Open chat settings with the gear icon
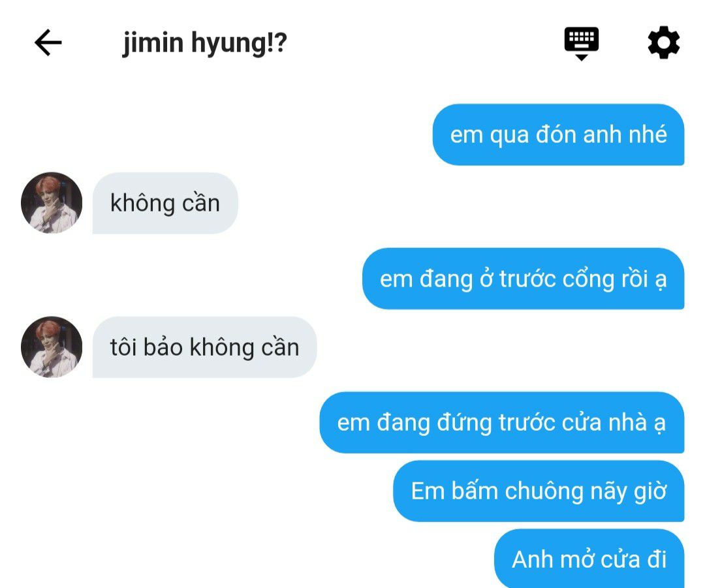 664,42
